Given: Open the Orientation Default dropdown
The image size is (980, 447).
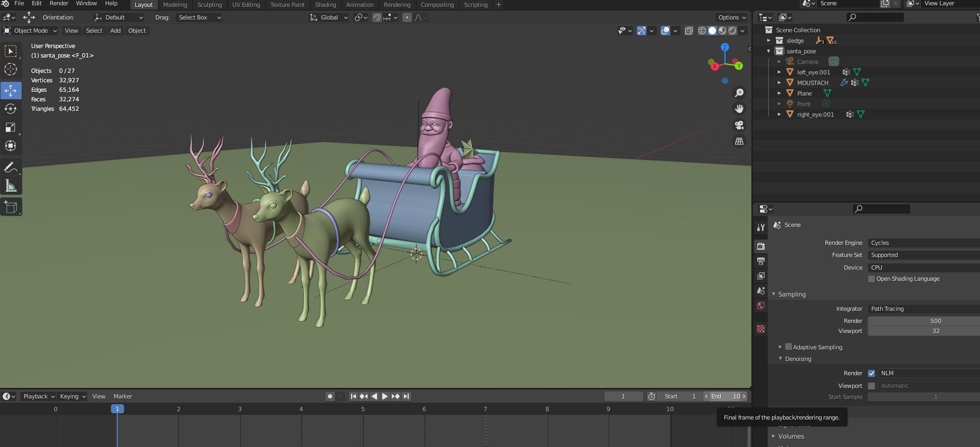Looking at the screenshot, I should pos(118,17).
